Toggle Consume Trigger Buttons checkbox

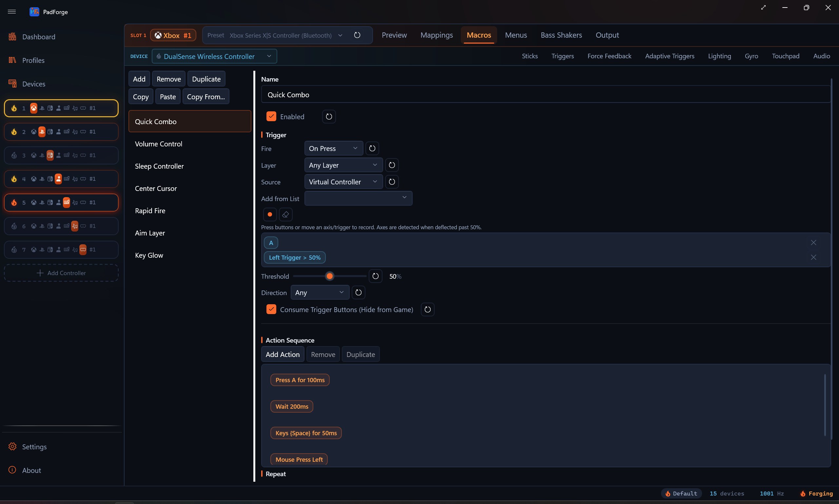click(271, 309)
